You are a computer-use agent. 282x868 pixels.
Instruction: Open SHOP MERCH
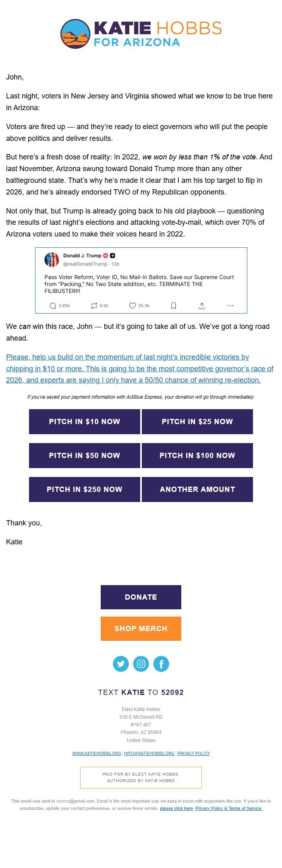141,628
